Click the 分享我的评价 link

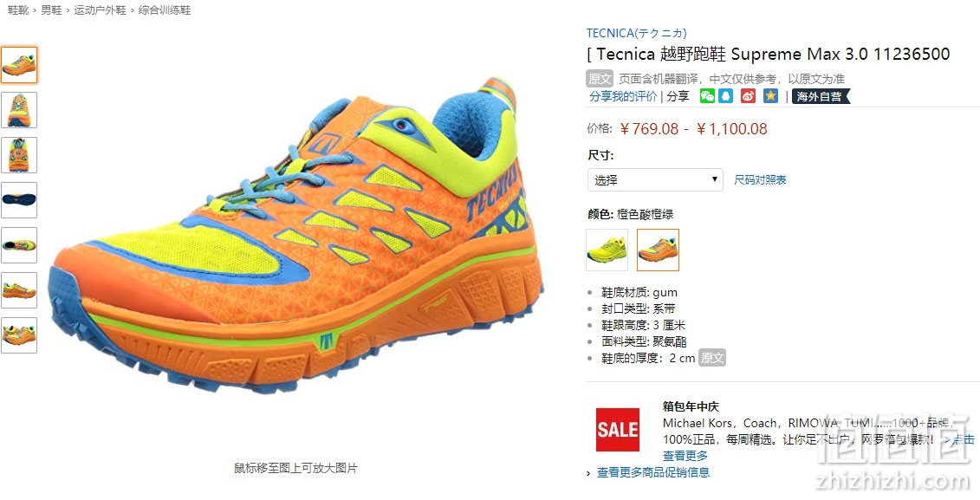(x=623, y=96)
